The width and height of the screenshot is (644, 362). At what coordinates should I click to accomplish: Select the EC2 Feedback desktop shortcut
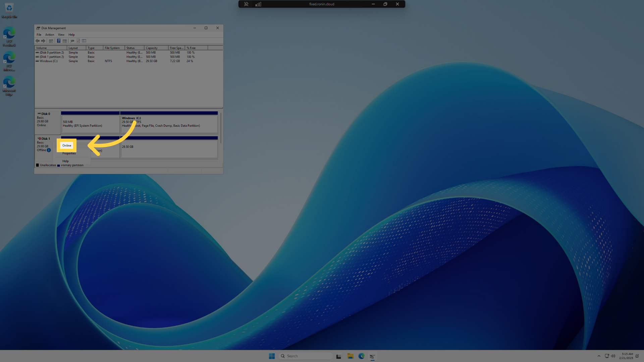point(9,37)
